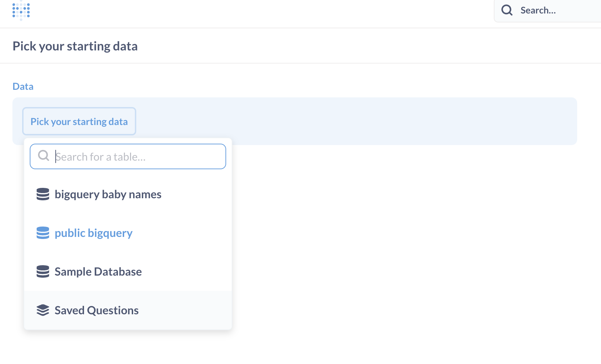Click the database icon beside bigquery baby names
Image resolution: width=601 pixels, height=364 pixels.
[x=43, y=194]
